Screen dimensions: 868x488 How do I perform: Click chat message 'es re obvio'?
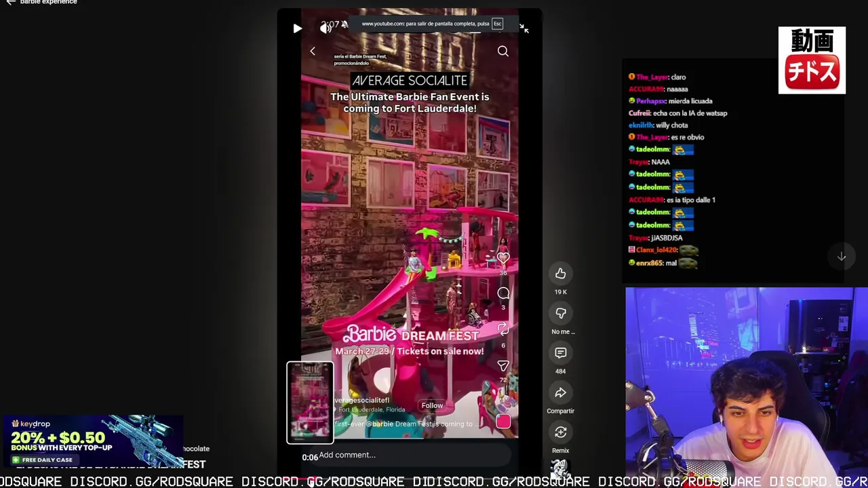tap(688, 137)
